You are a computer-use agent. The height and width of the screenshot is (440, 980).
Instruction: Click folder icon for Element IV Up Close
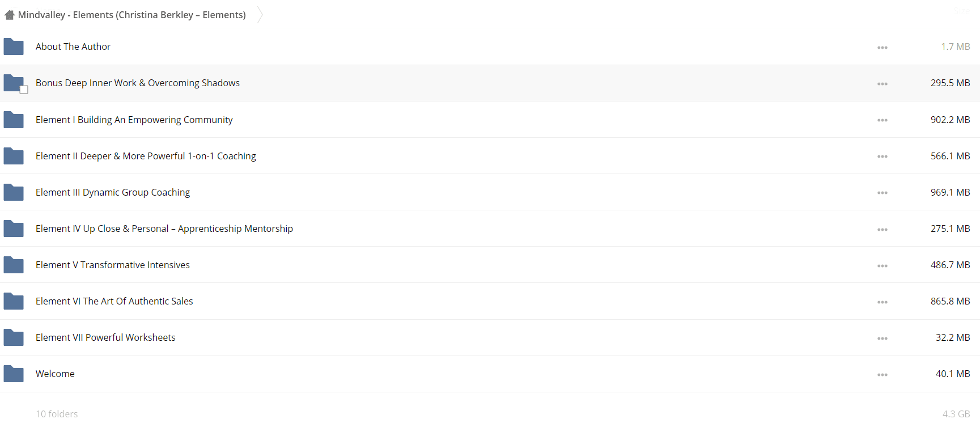click(x=14, y=229)
